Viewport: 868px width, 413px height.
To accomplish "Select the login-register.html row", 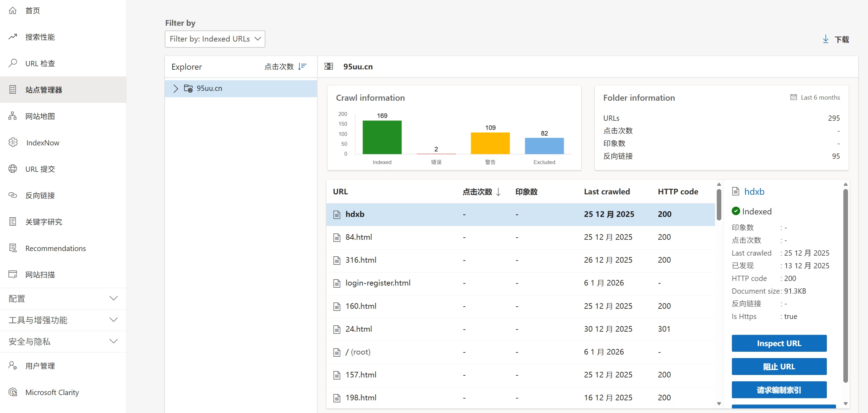I will click(378, 283).
